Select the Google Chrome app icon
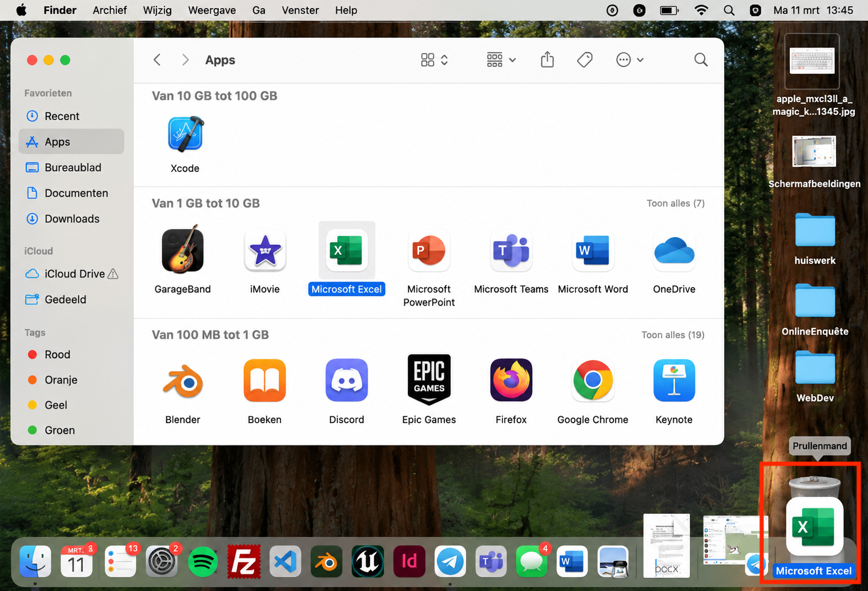This screenshot has width=868, height=591. click(x=593, y=381)
